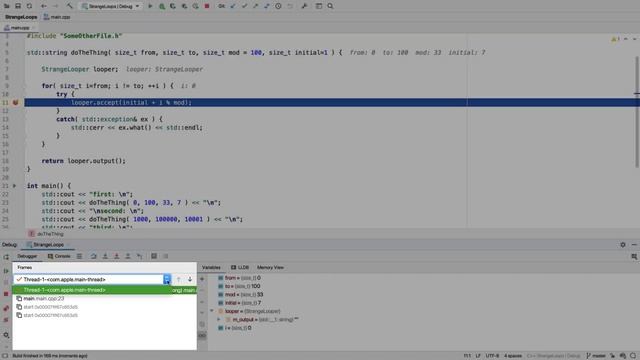
Task: Open the master git branch widget
Action: [596, 356]
